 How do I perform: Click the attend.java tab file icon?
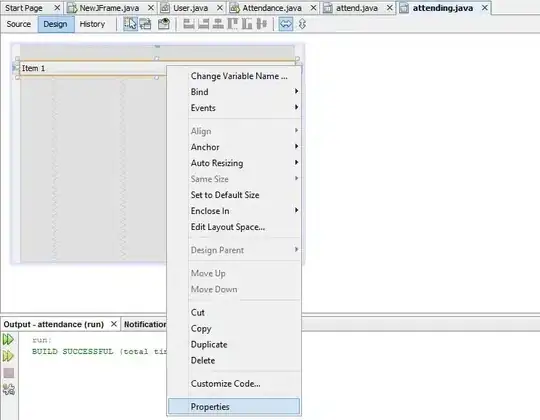pos(328,8)
